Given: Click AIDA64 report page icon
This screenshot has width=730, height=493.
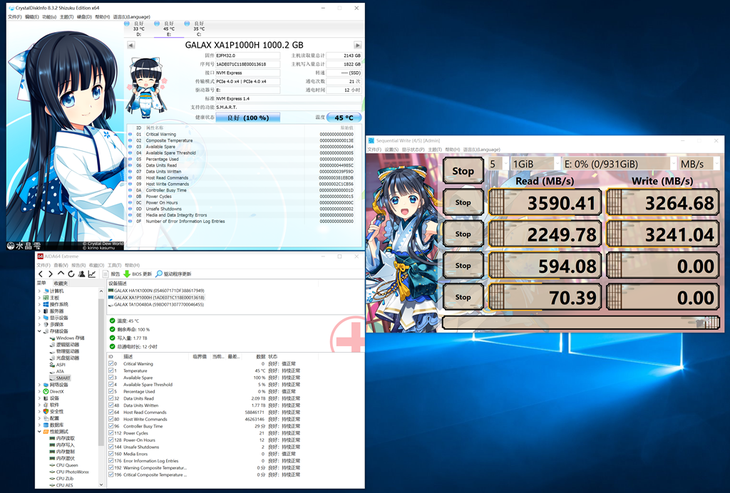Looking at the screenshot, I should pyautogui.click(x=106, y=274).
